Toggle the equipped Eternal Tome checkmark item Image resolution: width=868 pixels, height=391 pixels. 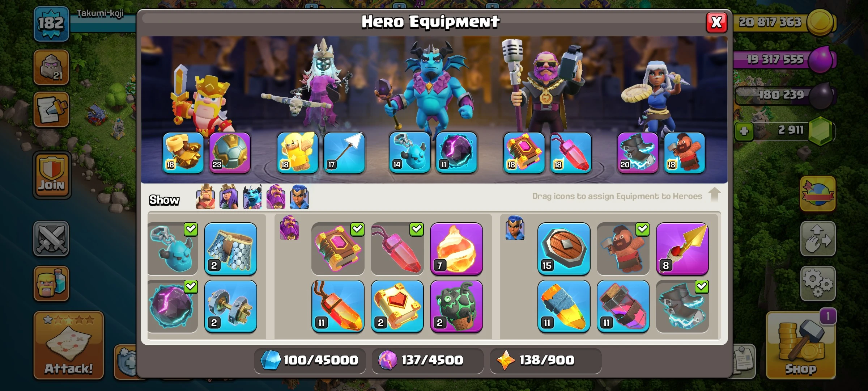pyautogui.click(x=338, y=249)
